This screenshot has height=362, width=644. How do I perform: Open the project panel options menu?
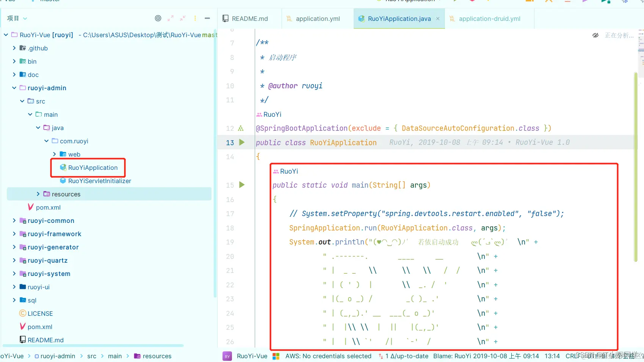[195, 18]
